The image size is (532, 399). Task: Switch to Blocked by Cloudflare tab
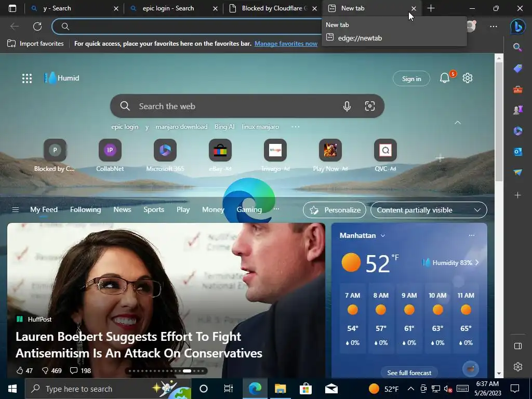[272, 8]
